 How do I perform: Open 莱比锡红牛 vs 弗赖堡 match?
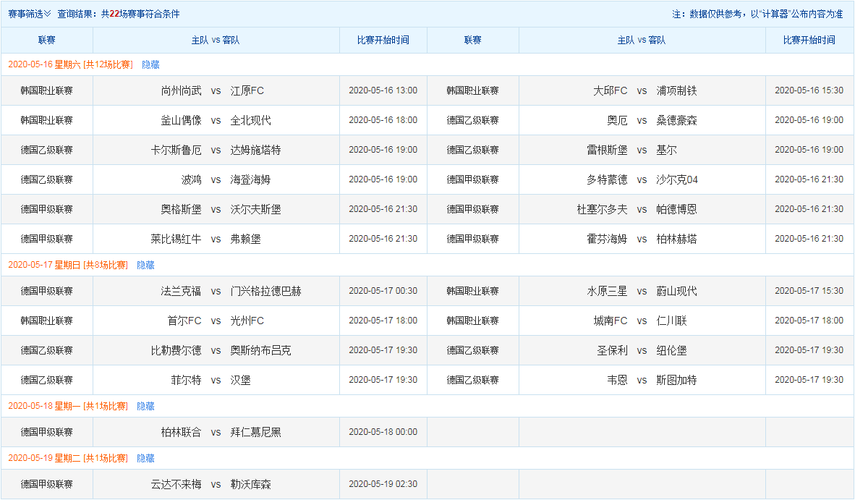(x=215, y=239)
